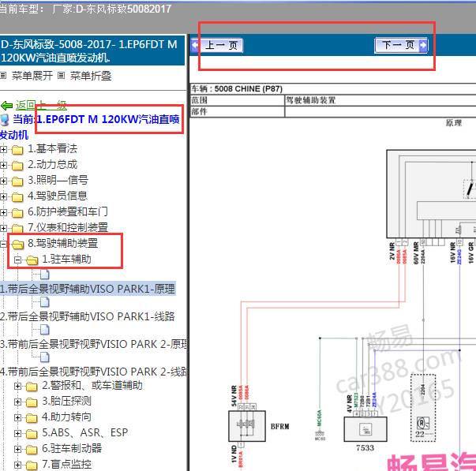This screenshot has height=471, width=476.
Task: Click the page icon above VISIO PARK 2-线路
Action: (x=45, y=357)
